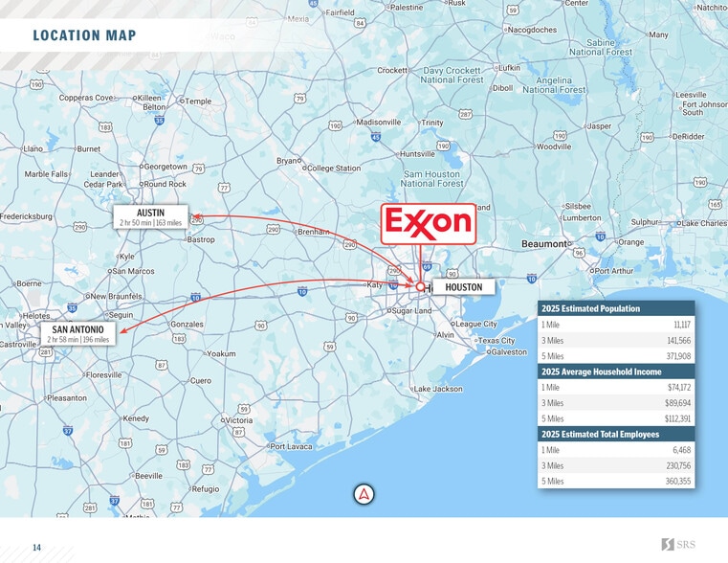Click the red arrowhead beside Austin callout
Viewport: 728px width, 563px height.
(194, 217)
